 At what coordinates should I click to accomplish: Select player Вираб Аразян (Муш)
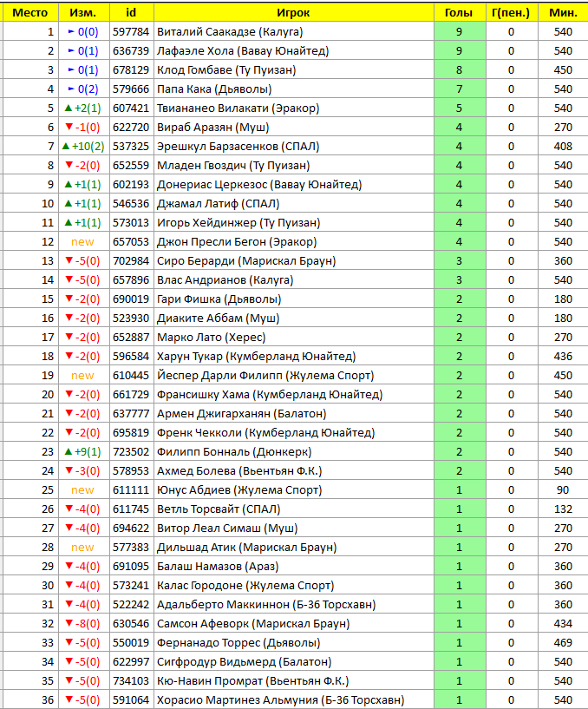click(x=212, y=128)
